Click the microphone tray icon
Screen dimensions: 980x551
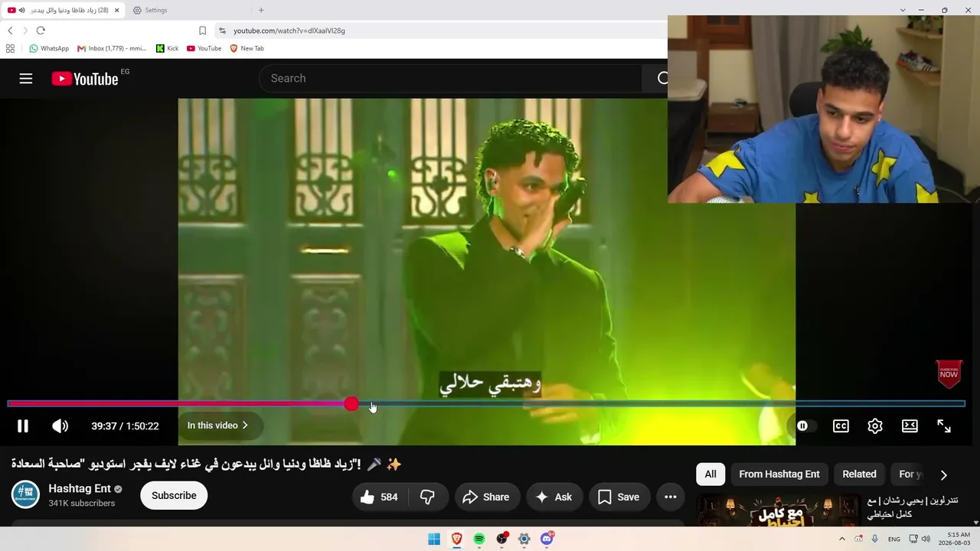click(874, 539)
